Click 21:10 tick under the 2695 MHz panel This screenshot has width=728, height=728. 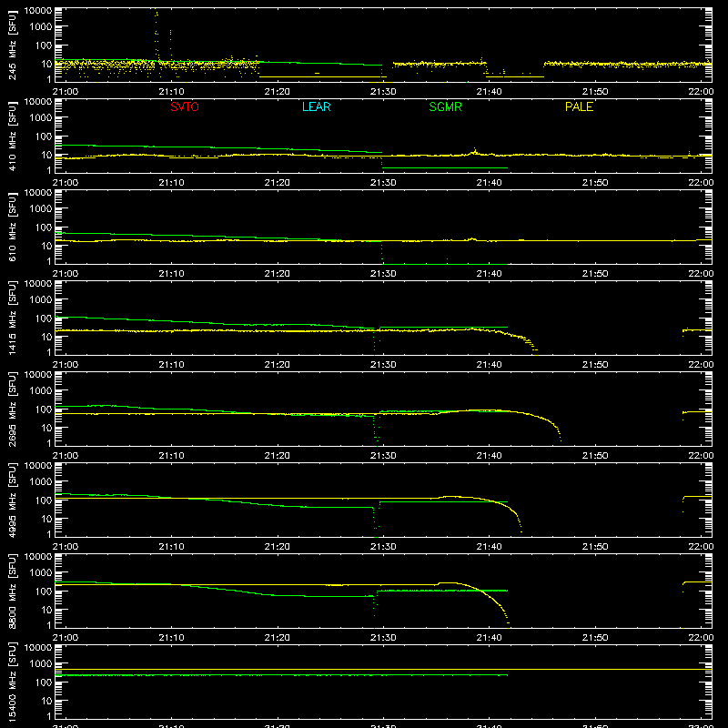[171, 456]
